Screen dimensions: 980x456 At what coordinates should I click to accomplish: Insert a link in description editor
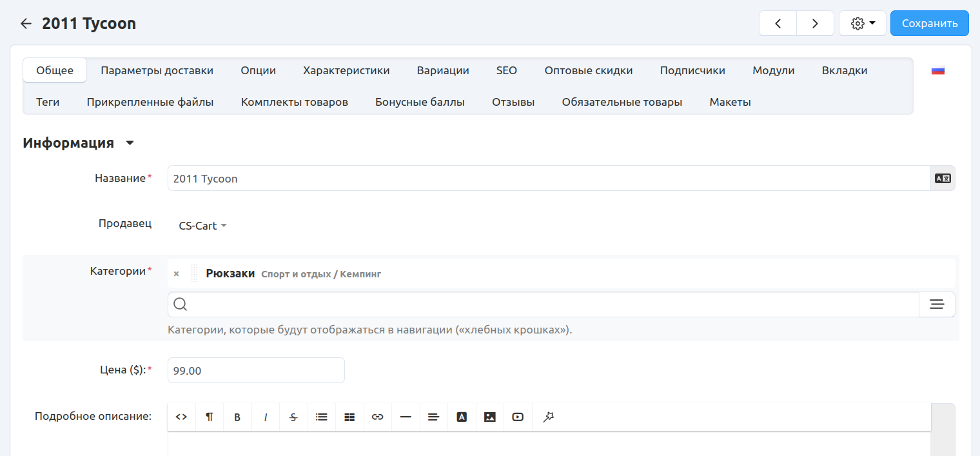coord(378,417)
